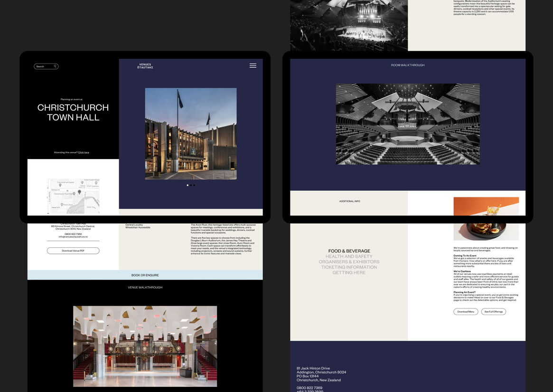The width and height of the screenshot is (553, 392).
Task: Follow the 'Click here' attending link
Action: pyautogui.click(x=84, y=152)
